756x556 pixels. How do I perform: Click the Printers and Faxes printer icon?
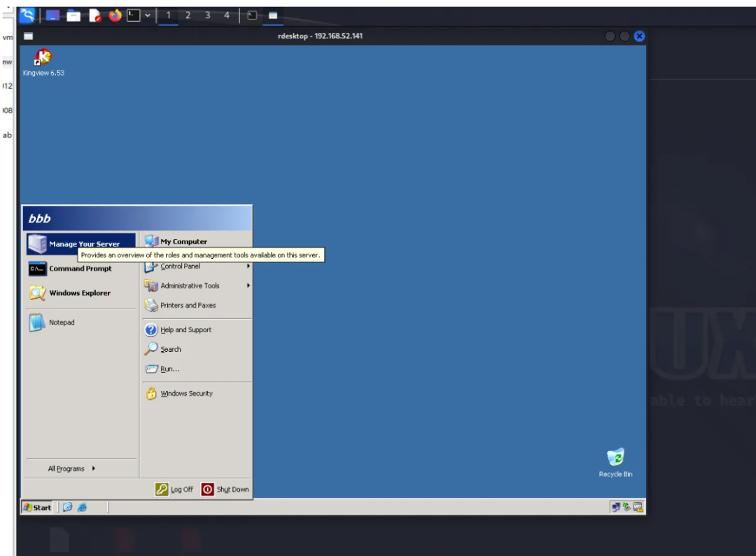[x=151, y=305]
